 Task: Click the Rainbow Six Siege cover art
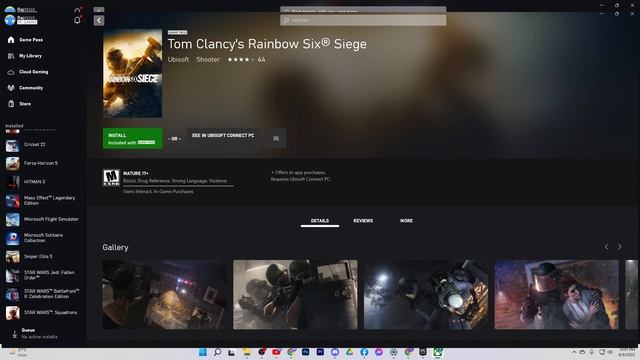(x=133, y=73)
